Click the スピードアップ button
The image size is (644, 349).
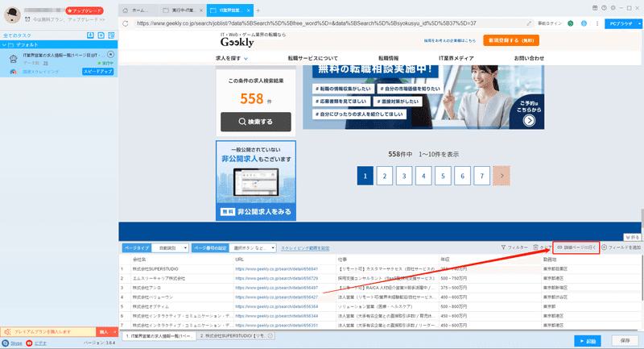coord(97,72)
